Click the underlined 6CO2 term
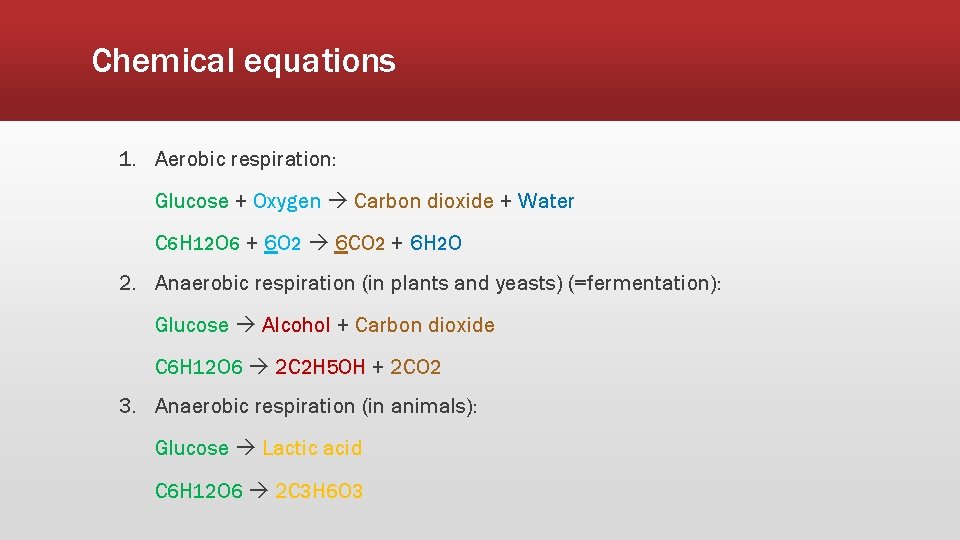The image size is (960, 540). 359,244
